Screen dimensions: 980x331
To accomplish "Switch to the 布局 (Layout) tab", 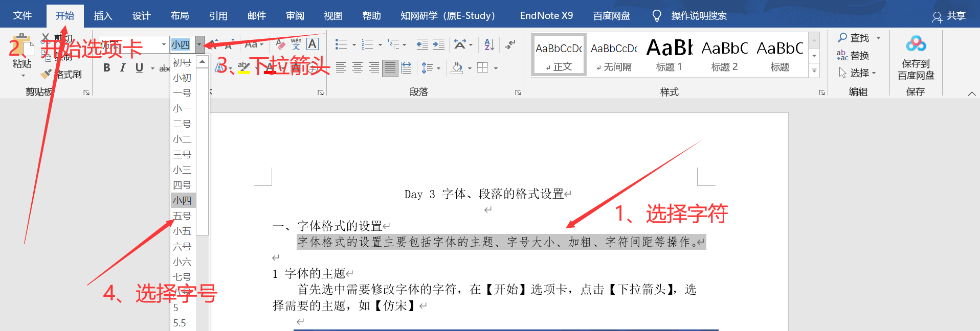I will pos(180,16).
